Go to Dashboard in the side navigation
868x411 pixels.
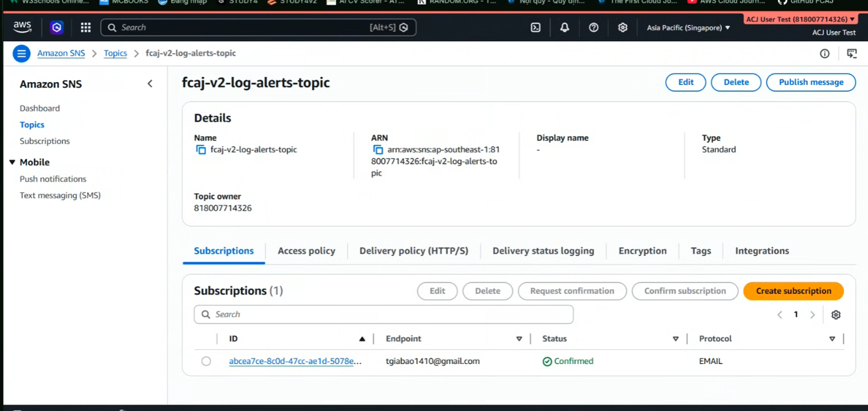(x=40, y=108)
